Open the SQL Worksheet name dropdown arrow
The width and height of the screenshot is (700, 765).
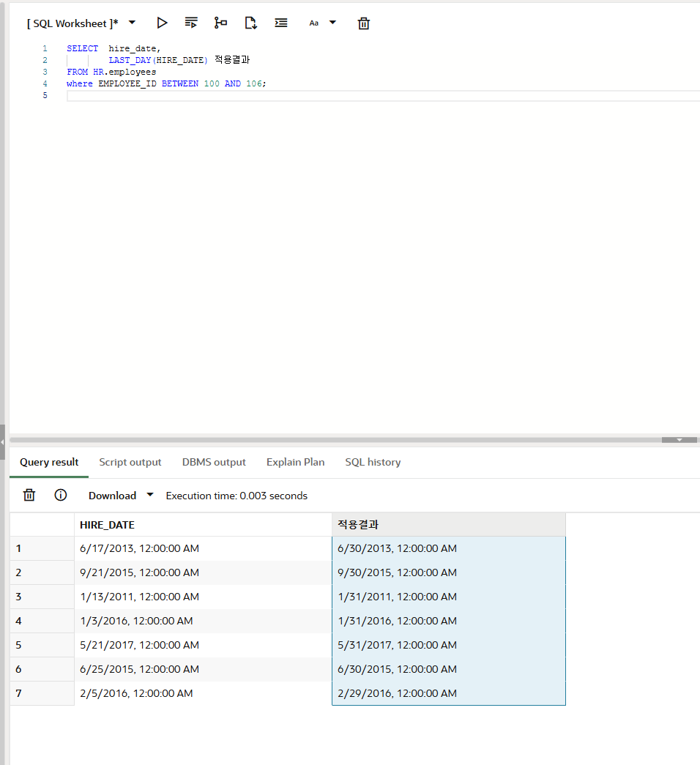click(132, 23)
